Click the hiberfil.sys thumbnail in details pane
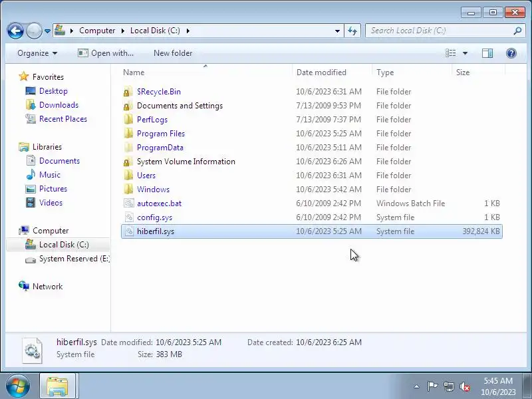 coord(33,350)
